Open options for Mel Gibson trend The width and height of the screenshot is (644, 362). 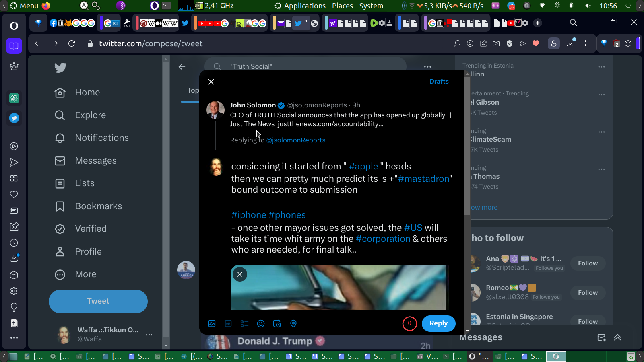pyautogui.click(x=601, y=95)
